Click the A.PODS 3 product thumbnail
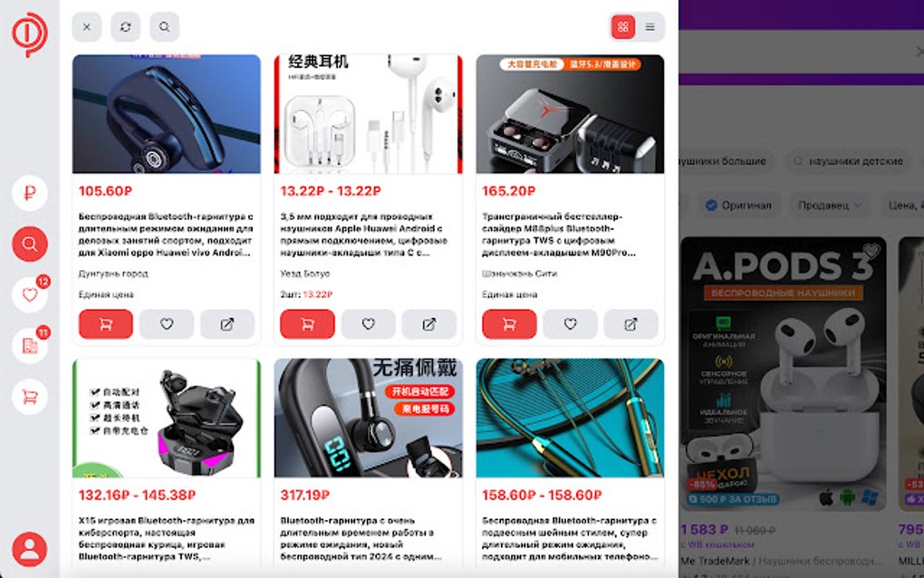Image resolution: width=924 pixels, height=578 pixels. pyautogui.click(x=784, y=374)
